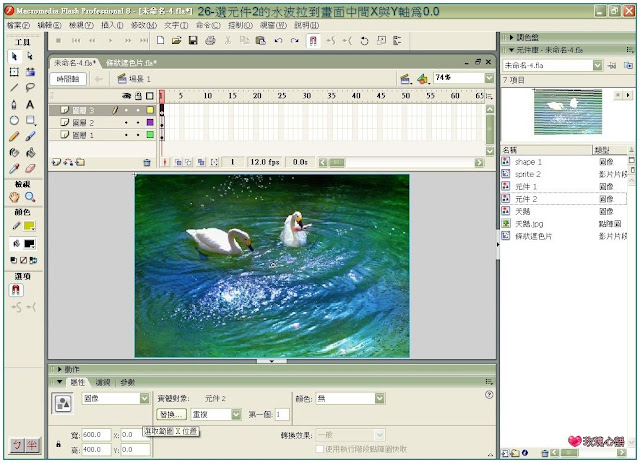
Task: Select the Pen tool
Action: (x=14, y=105)
